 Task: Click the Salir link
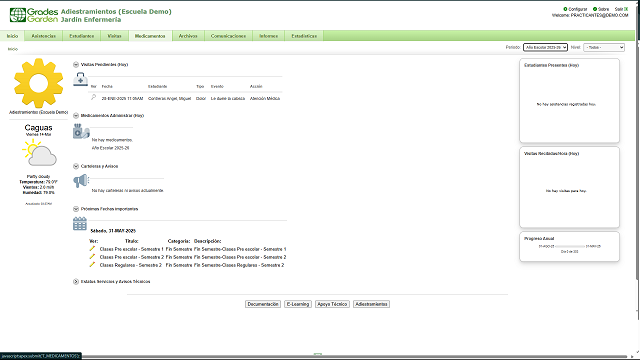(619, 9)
